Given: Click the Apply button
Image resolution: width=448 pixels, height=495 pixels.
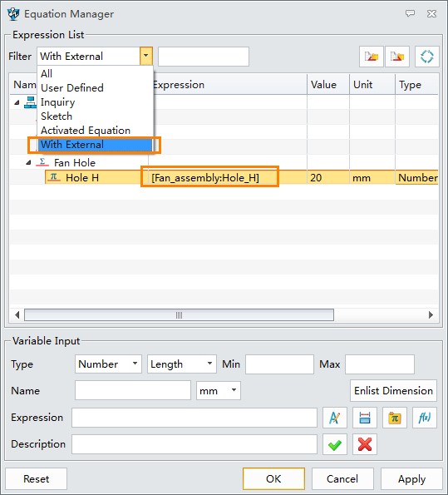Looking at the screenshot, I should (411, 479).
